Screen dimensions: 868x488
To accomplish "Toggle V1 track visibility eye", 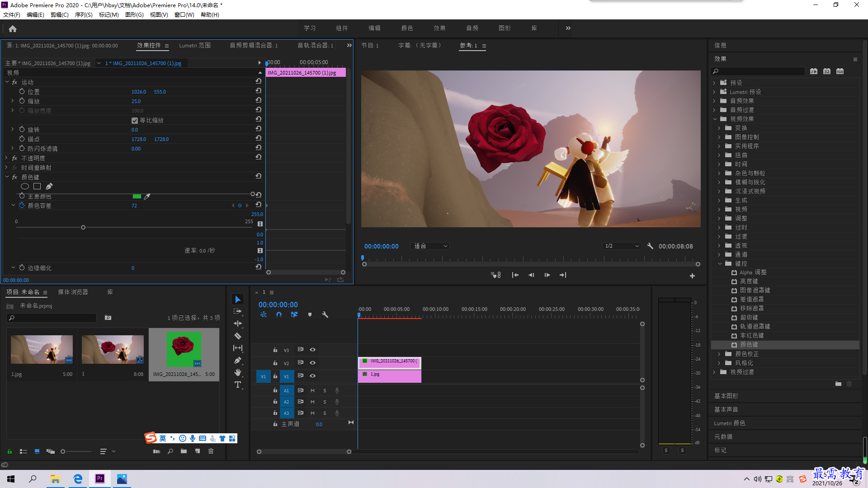I will [x=312, y=376].
